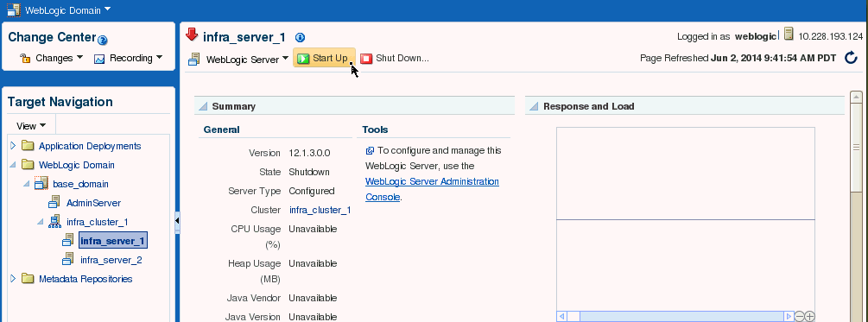Select infra_server_2 in navigation tree

click(x=112, y=260)
